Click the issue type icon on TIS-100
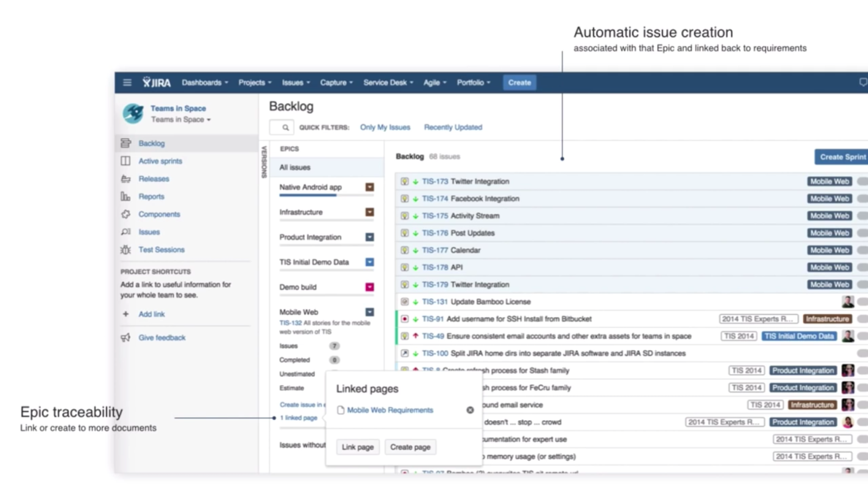This screenshot has width=868, height=488. click(405, 354)
